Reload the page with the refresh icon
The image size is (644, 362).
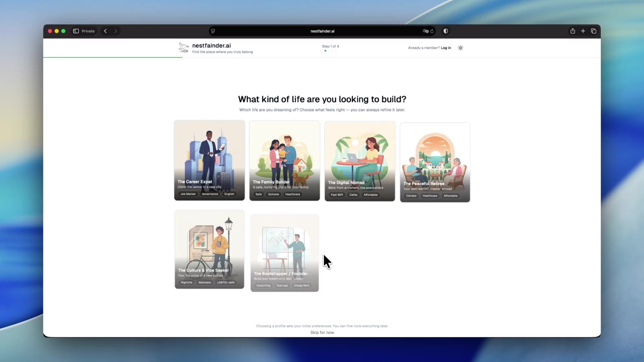432,31
